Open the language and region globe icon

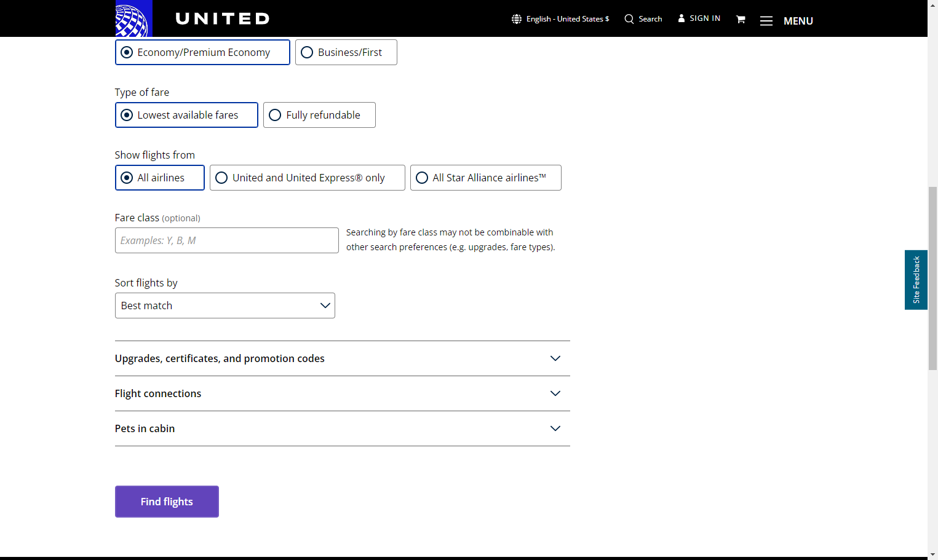(517, 19)
